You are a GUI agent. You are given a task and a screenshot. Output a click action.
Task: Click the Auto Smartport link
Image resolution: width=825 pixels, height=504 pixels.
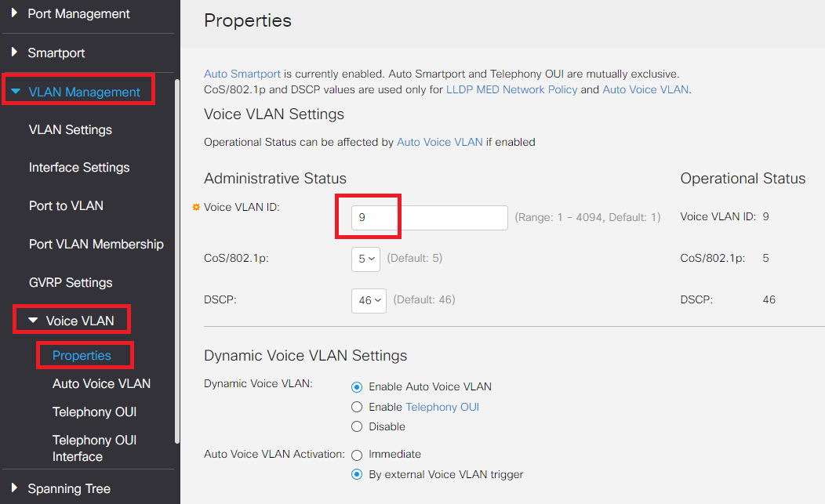242,74
